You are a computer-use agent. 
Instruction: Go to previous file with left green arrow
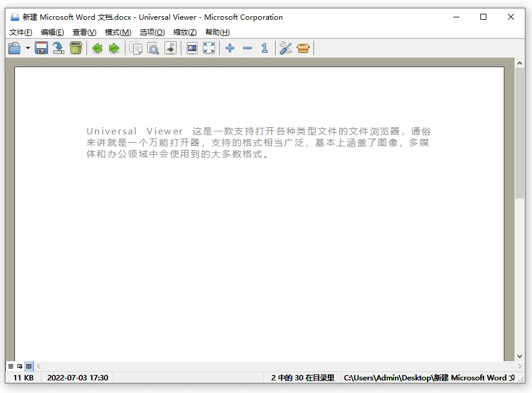tap(97, 48)
